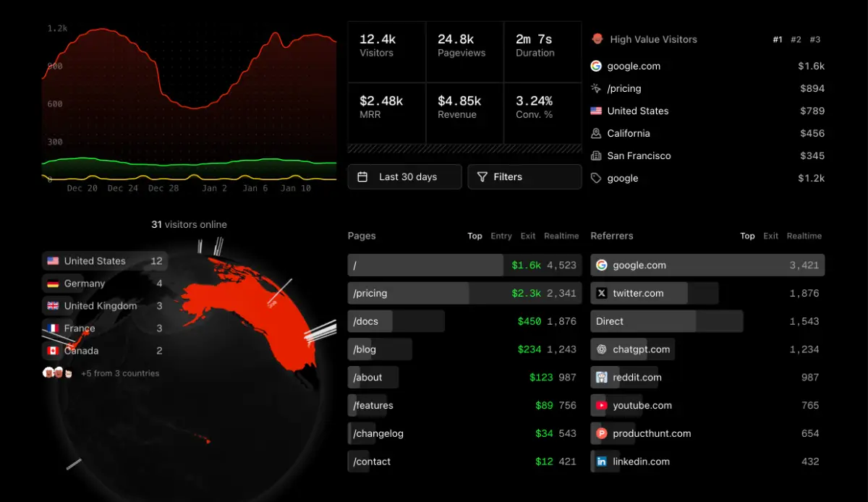Switch Pages panel to Entry tab

[x=501, y=236]
